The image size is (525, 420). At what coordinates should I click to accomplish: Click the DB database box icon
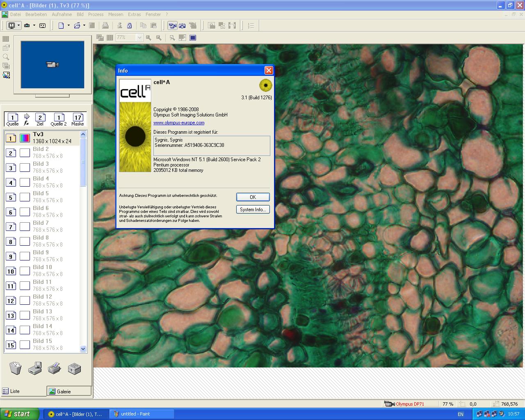pyautogui.click(x=74, y=369)
